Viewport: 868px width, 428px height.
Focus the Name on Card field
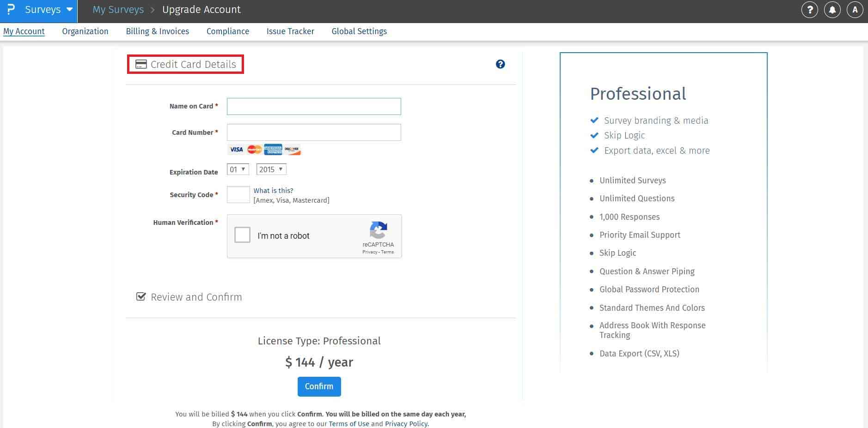pyautogui.click(x=314, y=106)
